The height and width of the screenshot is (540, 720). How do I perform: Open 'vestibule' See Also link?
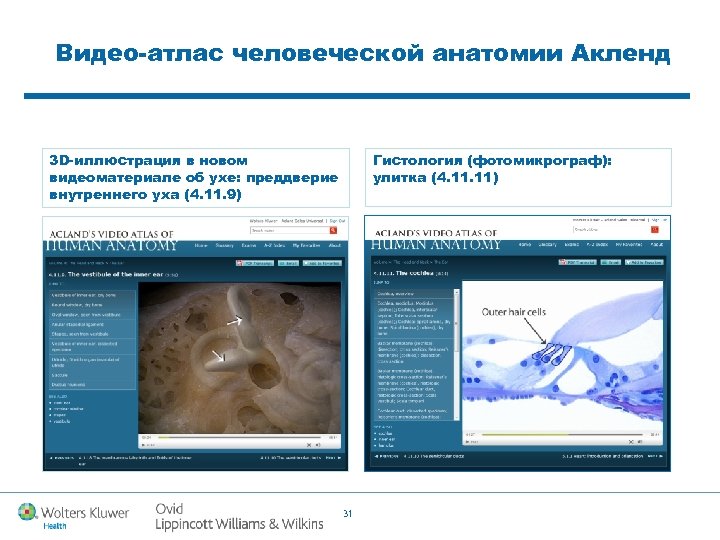62,422
